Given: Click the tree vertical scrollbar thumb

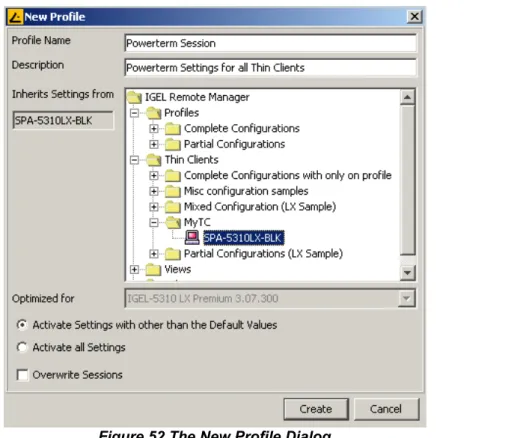Looking at the screenshot, I should [x=407, y=180].
